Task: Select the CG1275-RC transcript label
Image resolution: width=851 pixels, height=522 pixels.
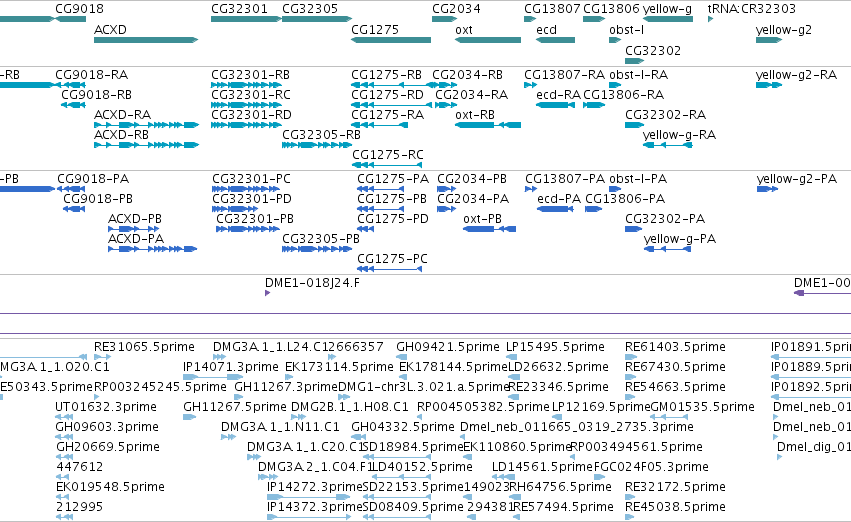Action: tap(388, 155)
